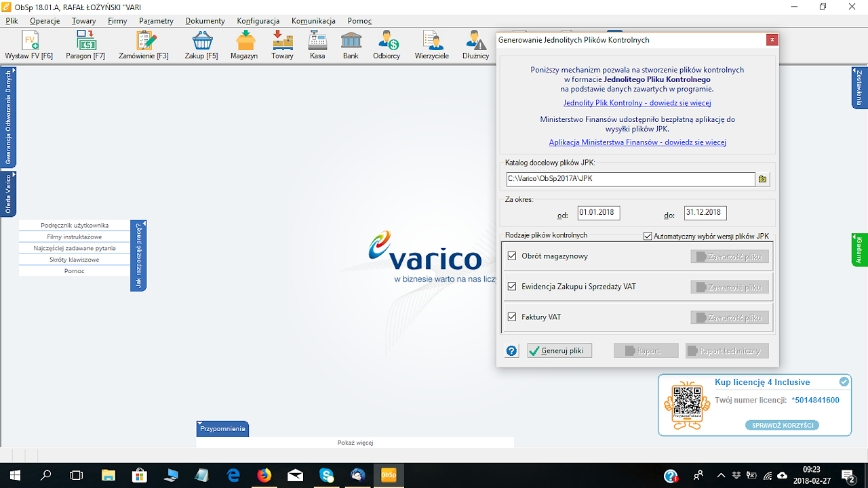The height and width of the screenshot is (488, 868).
Task: Open the Konfiguracja menu
Action: 258,21
